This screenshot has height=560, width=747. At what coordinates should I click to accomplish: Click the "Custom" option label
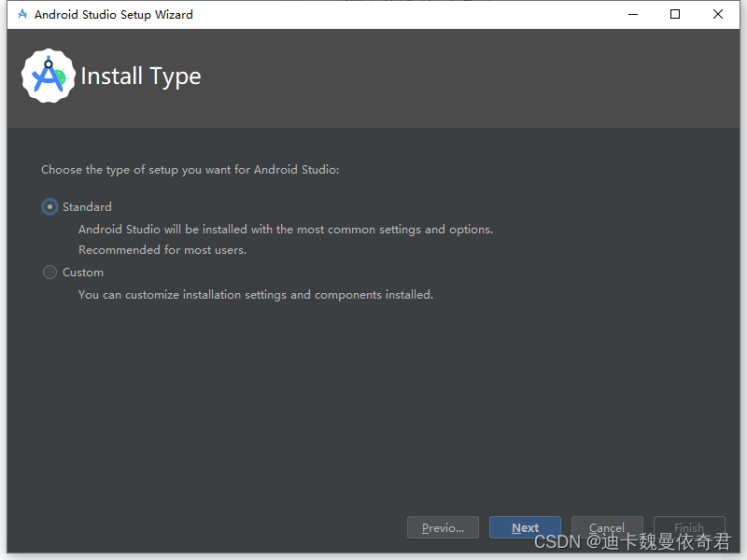click(x=83, y=273)
